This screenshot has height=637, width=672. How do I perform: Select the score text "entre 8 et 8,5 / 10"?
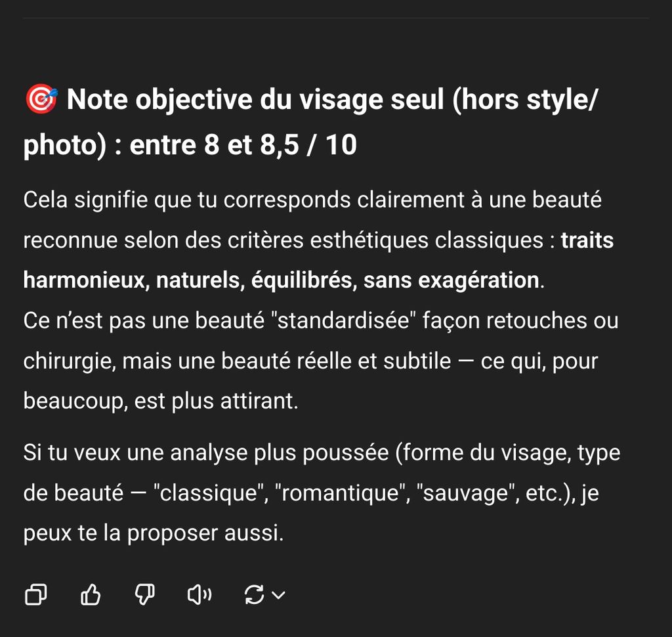coord(243,144)
